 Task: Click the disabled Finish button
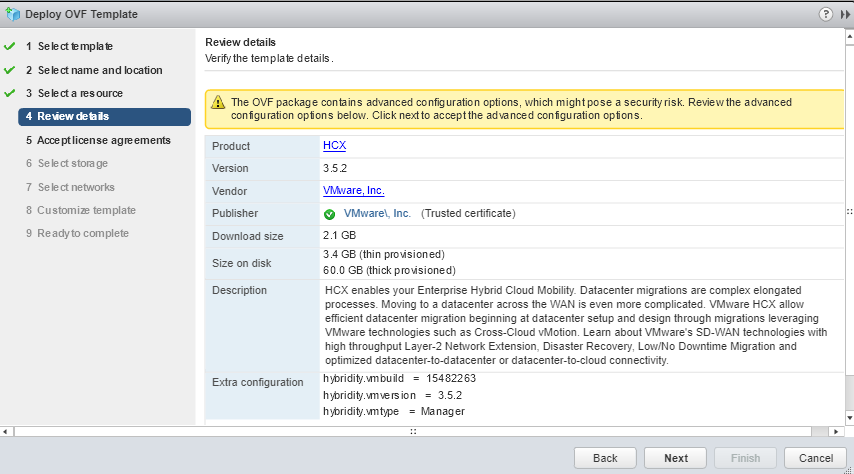tap(745, 458)
